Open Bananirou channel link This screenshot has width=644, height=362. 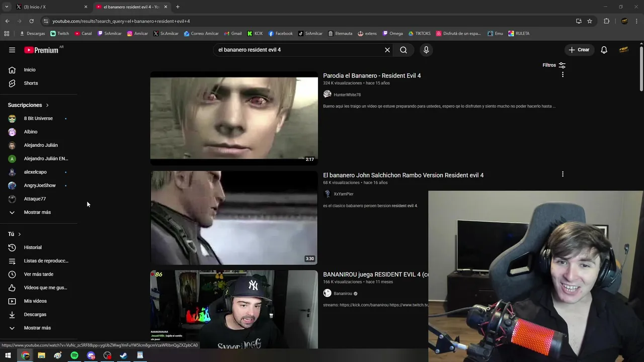[x=343, y=294]
